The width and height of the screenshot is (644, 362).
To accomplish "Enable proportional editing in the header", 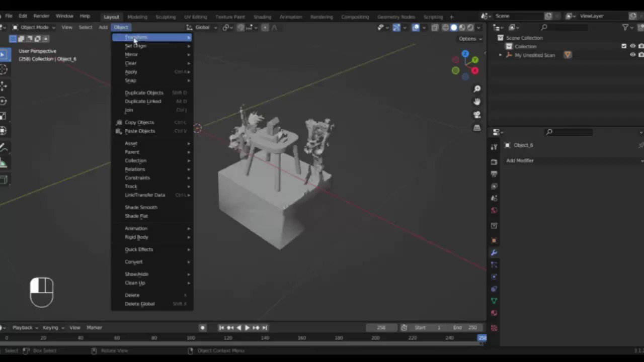I will click(x=265, y=28).
